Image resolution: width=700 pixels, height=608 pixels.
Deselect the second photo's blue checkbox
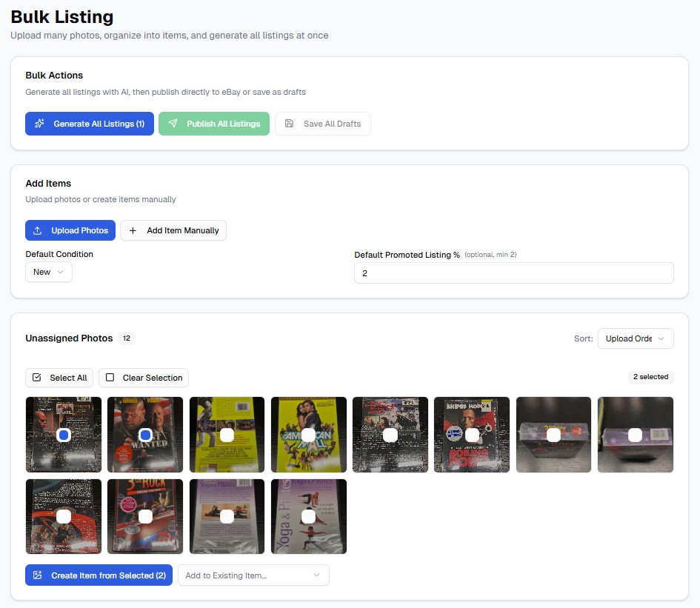(145, 435)
